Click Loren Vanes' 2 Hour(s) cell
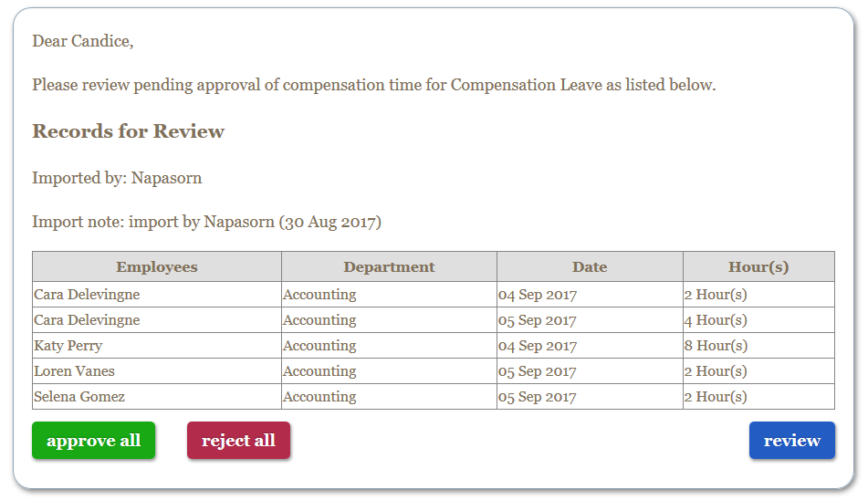The image size is (868, 500). pos(758,371)
